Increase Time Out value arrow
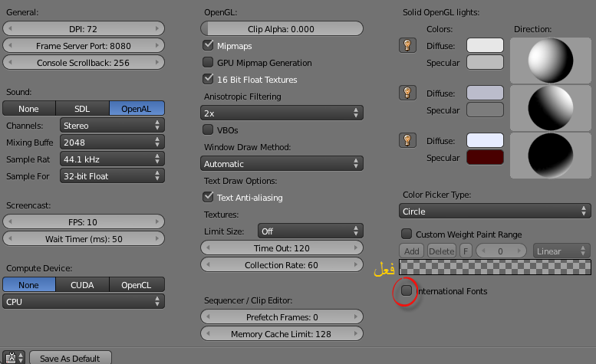 click(x=356, y=248)
